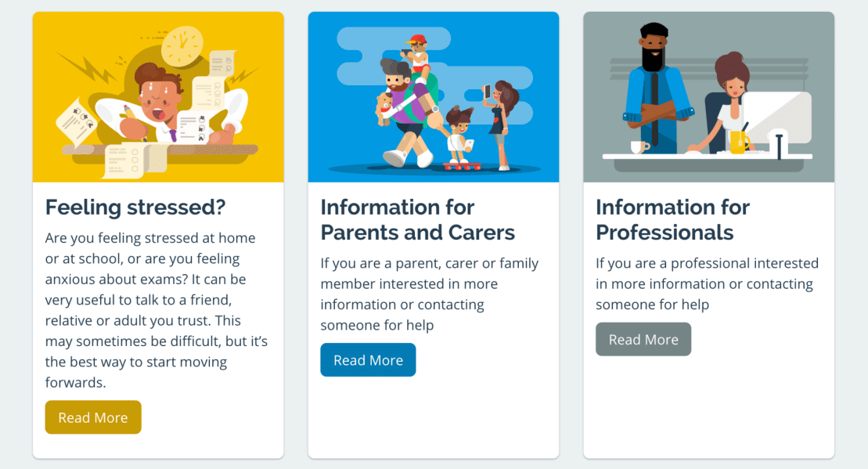Click the blue Read More button
868x469 pixels.
(x=368, y=360)
